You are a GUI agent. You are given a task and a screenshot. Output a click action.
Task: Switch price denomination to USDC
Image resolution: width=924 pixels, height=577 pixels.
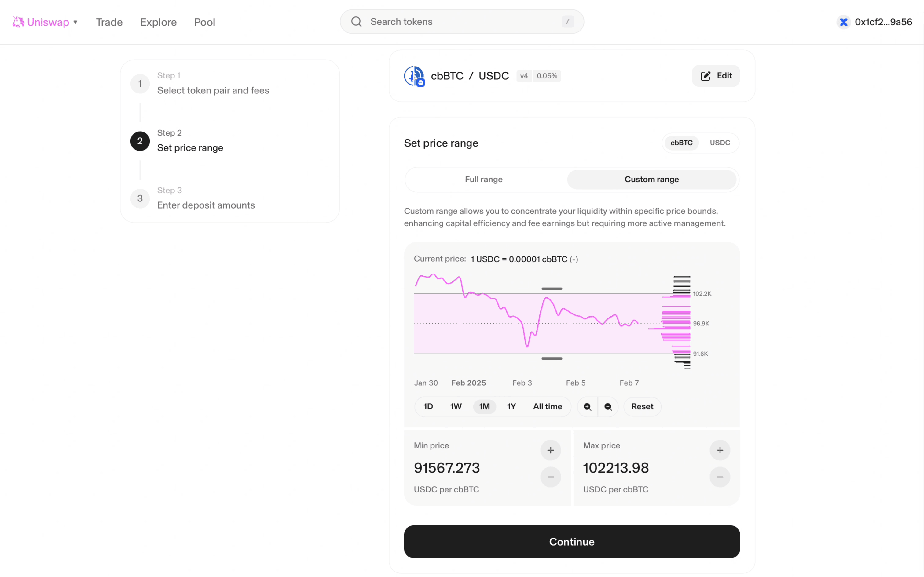[x=720, y=143]
